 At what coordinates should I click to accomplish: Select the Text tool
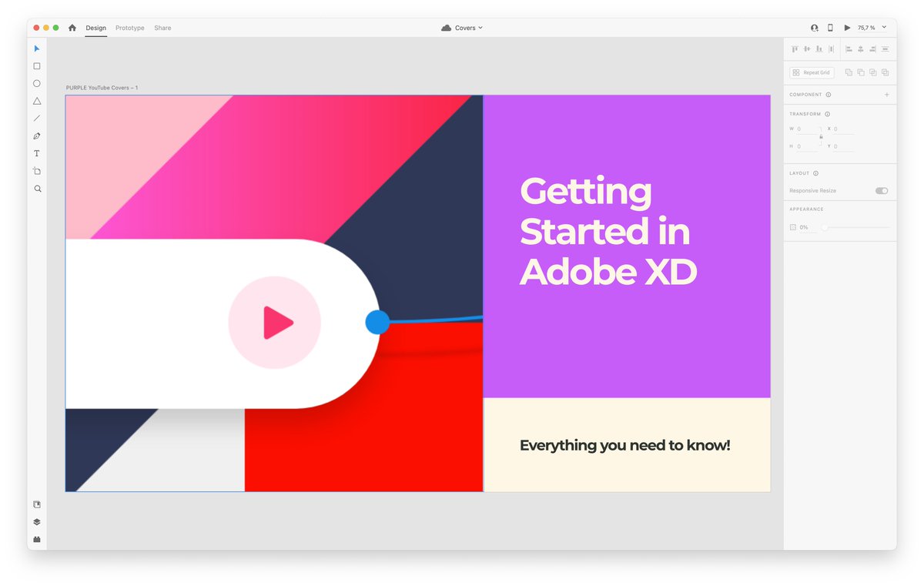pos(36,153)
